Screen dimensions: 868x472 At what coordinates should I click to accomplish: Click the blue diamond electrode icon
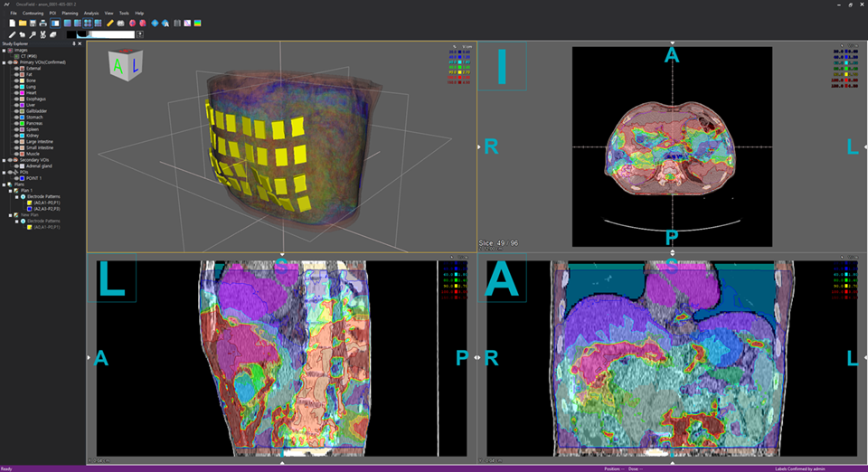(155, 24)
